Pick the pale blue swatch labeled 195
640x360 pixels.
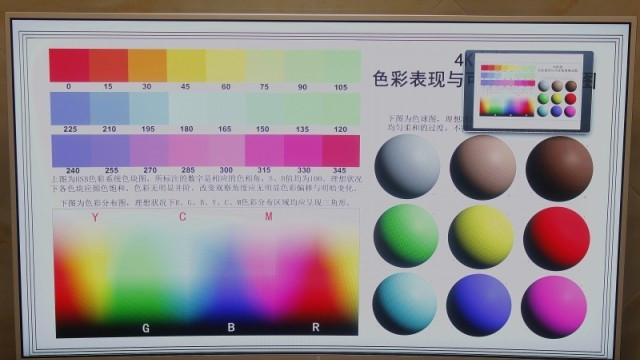(149, 108)
